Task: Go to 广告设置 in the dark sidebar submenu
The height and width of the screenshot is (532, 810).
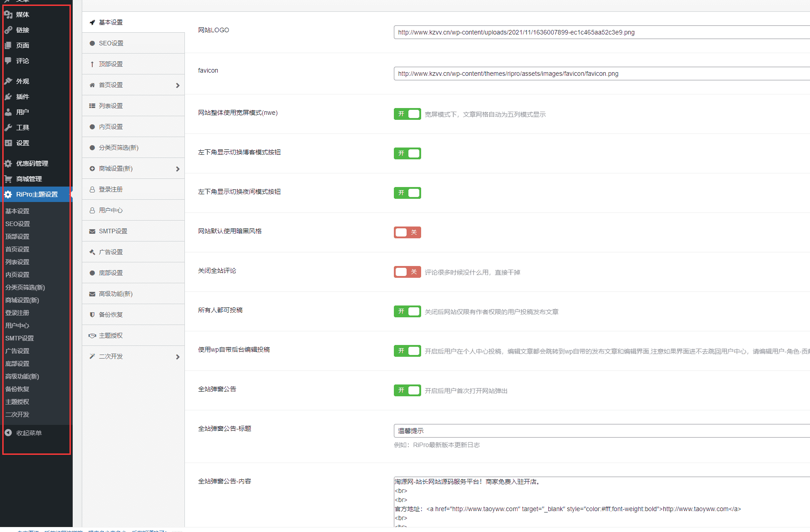Action: pyautogui.click(x=17, y=351)
